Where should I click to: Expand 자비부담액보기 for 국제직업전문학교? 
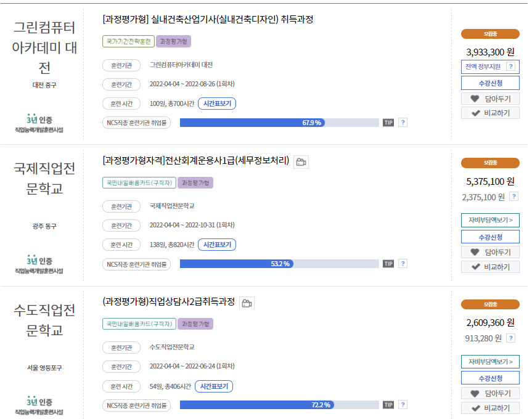click(x=490, y=220)
